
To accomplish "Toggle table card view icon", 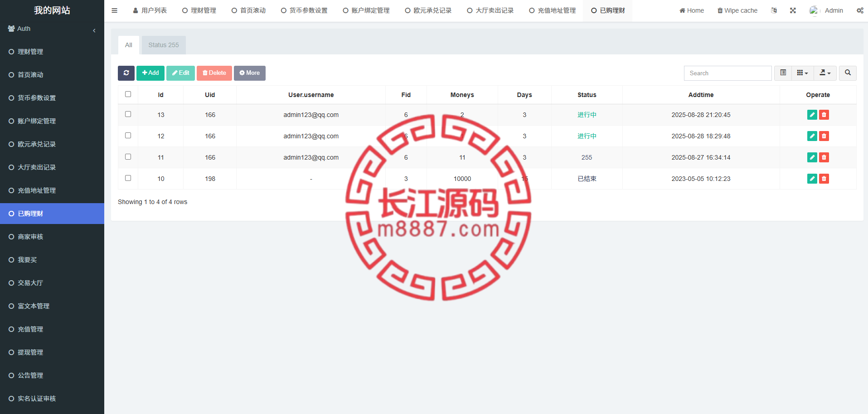I will 783,73.
